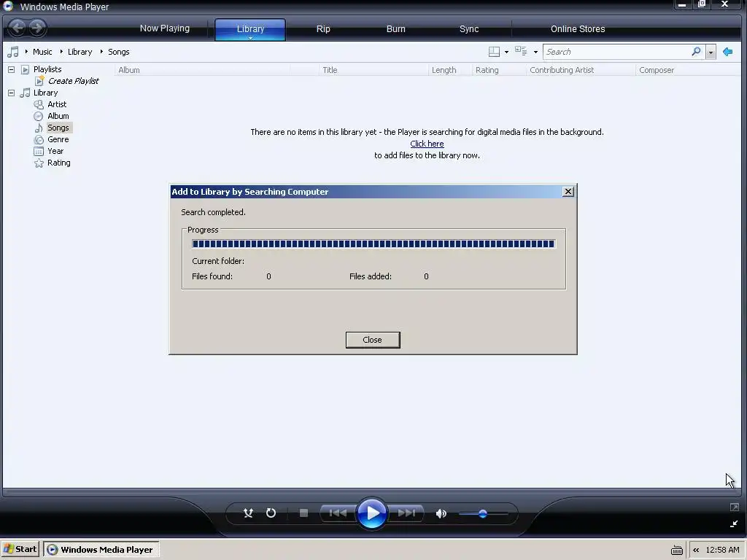Open view options dropdown arrow
The width and height of the screenshot is (747, 560).
pyautogui.click(x=535, y=52)
